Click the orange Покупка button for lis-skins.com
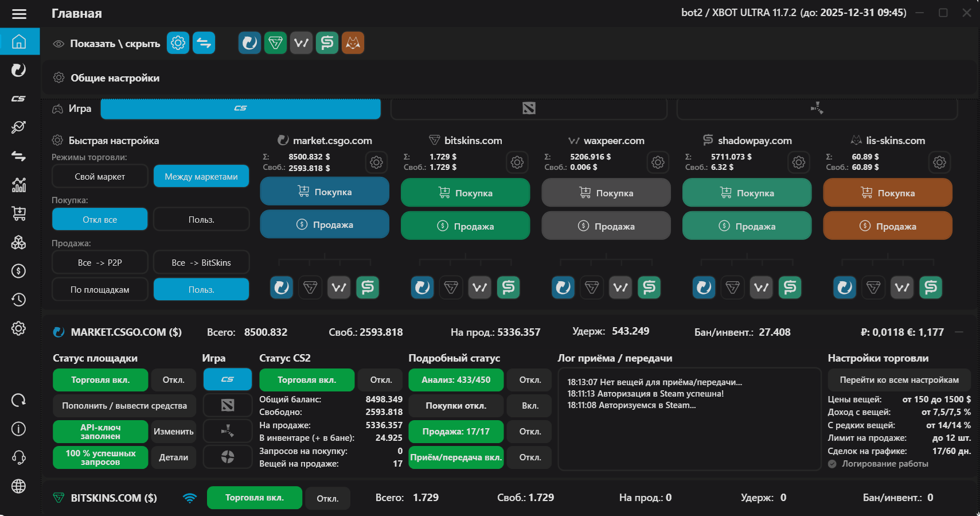 [x=887, y=193]
